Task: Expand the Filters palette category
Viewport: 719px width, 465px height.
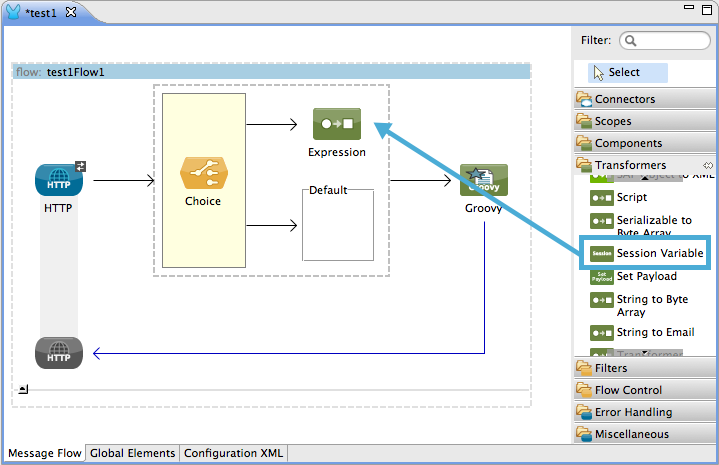Action: [611, 369]
